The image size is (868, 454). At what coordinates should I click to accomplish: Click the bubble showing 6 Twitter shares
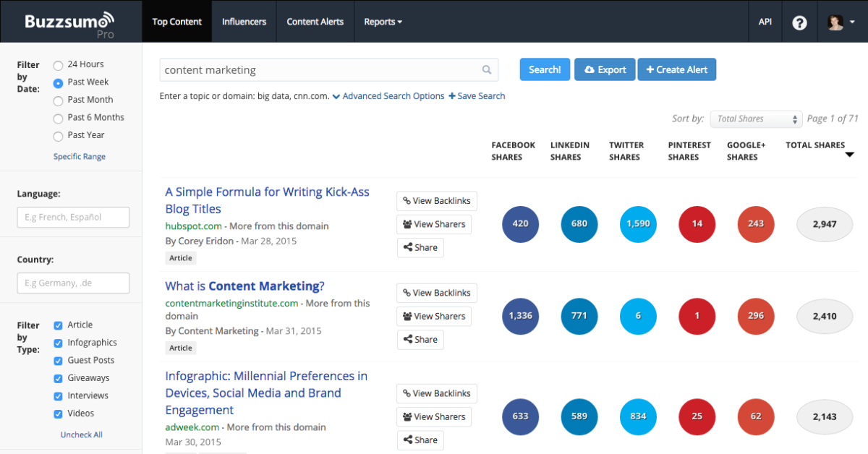(x=638, y=316)
